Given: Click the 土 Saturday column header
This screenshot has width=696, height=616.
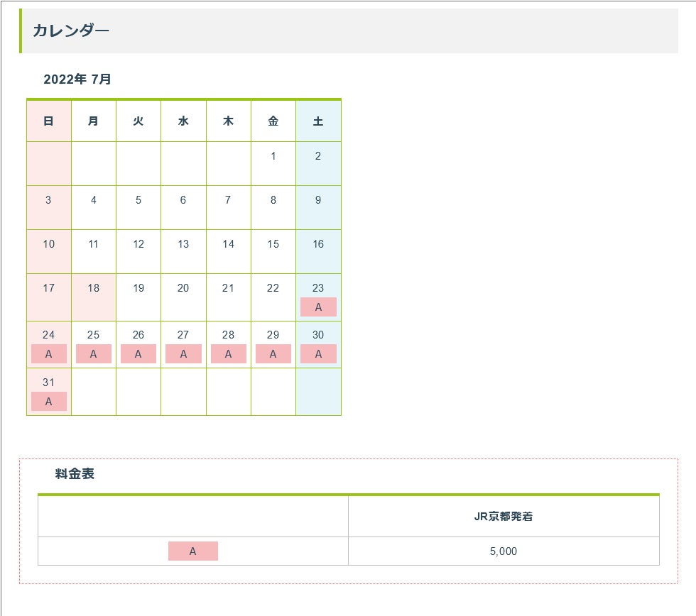Looking at the screenshot, I should pos(318,121).
